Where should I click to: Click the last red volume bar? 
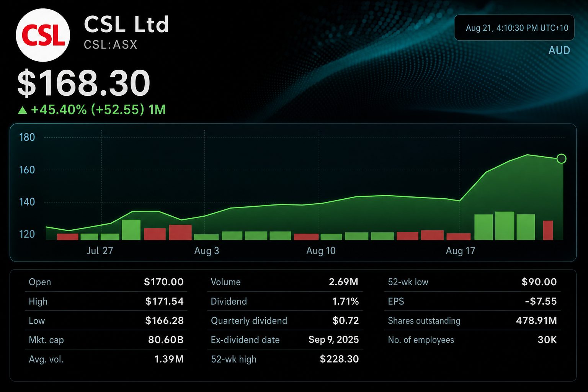click(x=548, y=230)
